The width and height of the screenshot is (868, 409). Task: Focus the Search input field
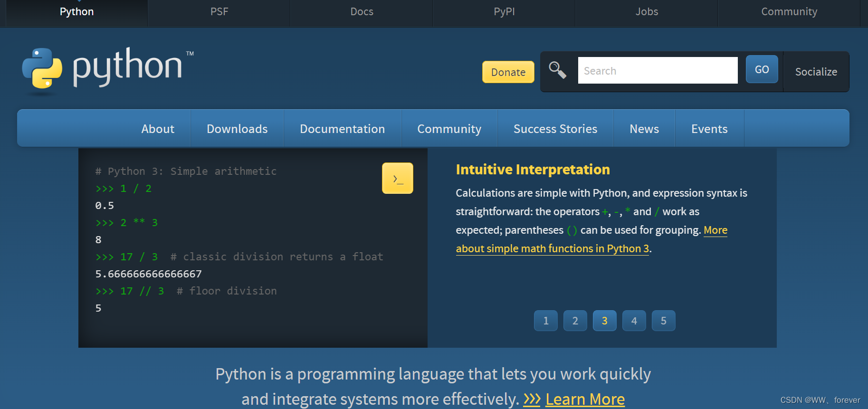click(658, 70)
